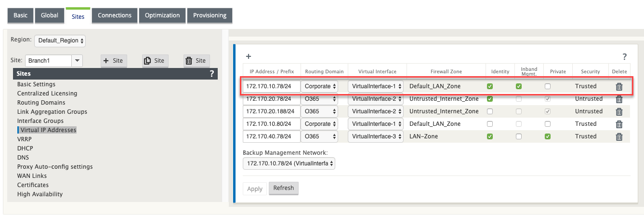This screenshot has height=216, width=644.
Task: Click the Refresh button
Action: click(284, 188)
